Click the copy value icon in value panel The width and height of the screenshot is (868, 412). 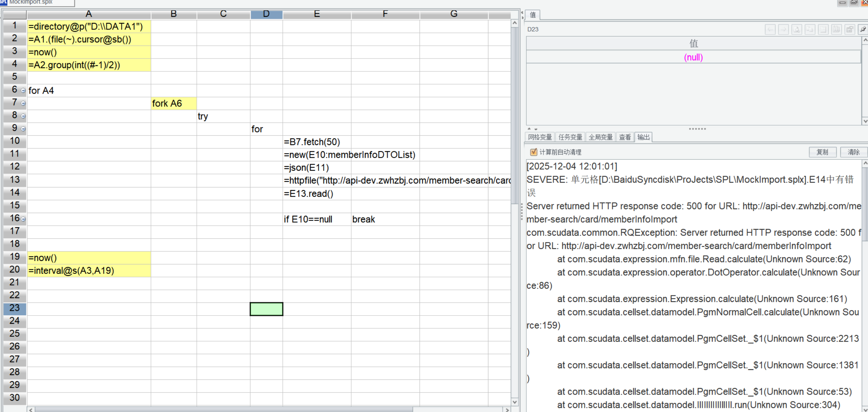pyautogui.click(x=810, y=30)
